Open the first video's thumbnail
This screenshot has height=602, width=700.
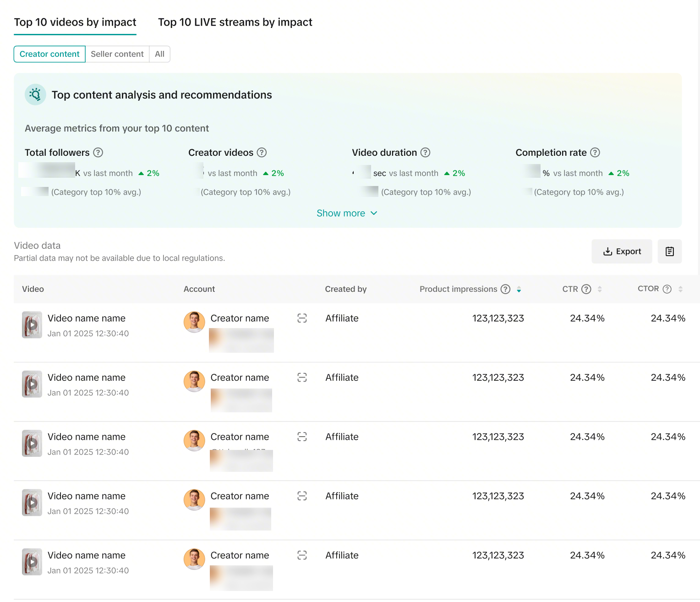32,325
